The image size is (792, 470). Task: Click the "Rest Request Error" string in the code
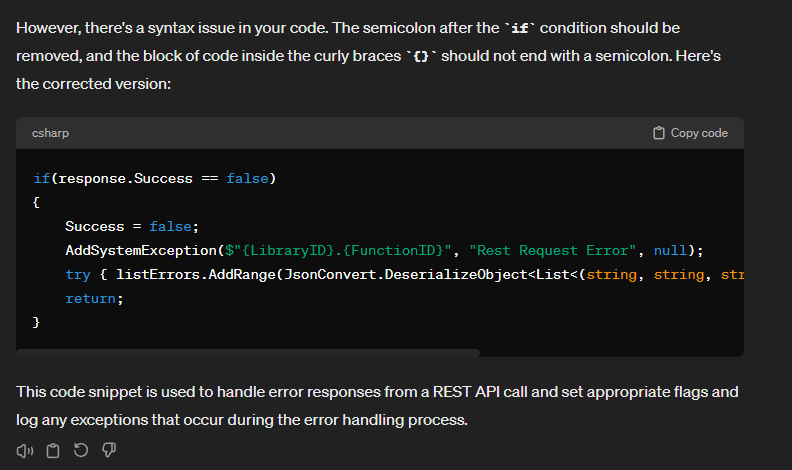[x=552, y=250]
